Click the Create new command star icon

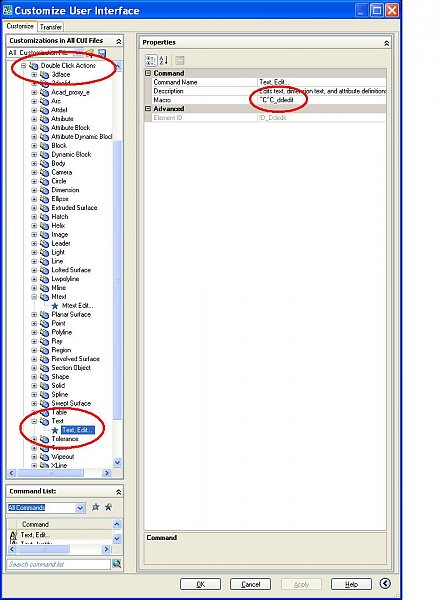[x=95, y=507]
